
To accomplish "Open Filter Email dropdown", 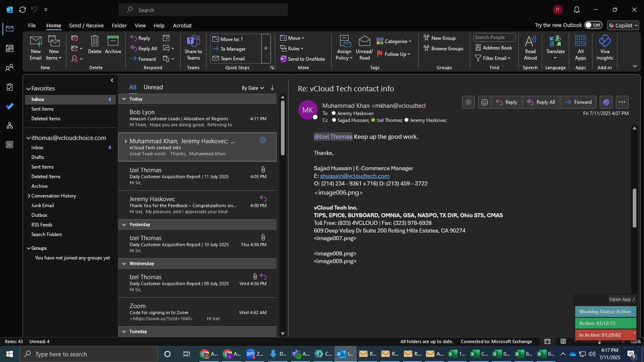I will tap(493, 58).
